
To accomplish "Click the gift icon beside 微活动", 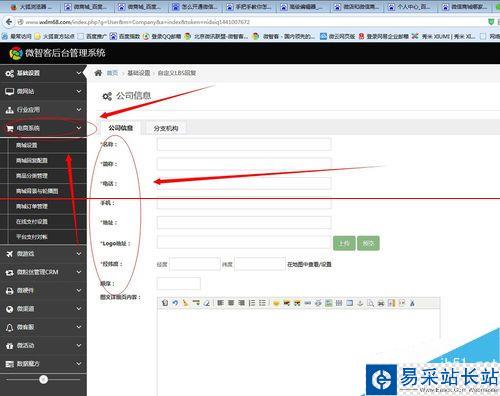I will click(10, 346).
